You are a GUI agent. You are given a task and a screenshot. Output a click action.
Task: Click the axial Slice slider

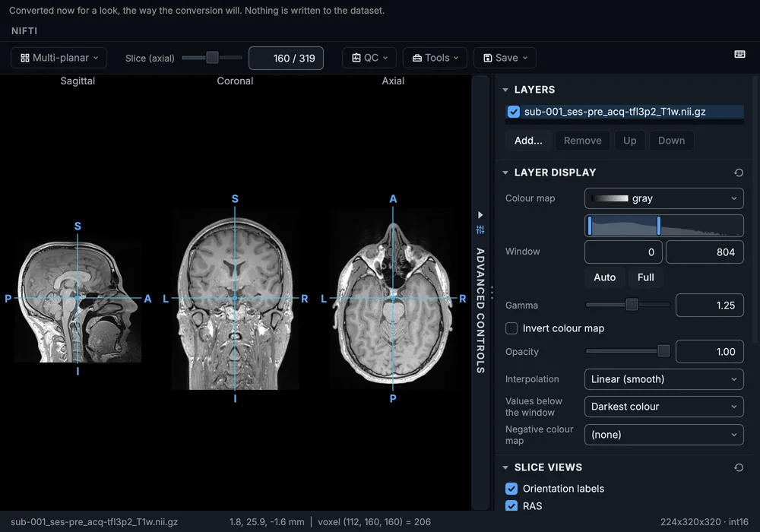[212, 58]
